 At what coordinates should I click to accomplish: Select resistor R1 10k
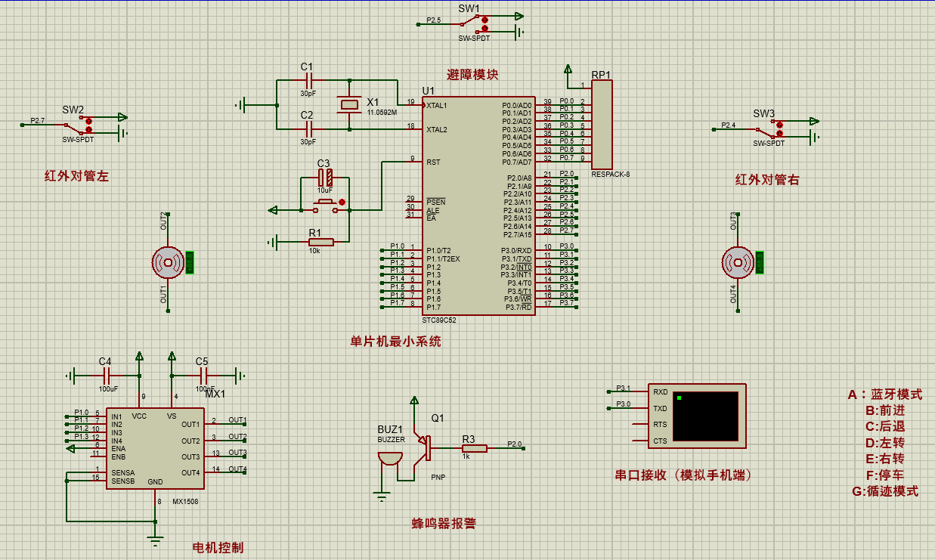(x=320, y=242)
